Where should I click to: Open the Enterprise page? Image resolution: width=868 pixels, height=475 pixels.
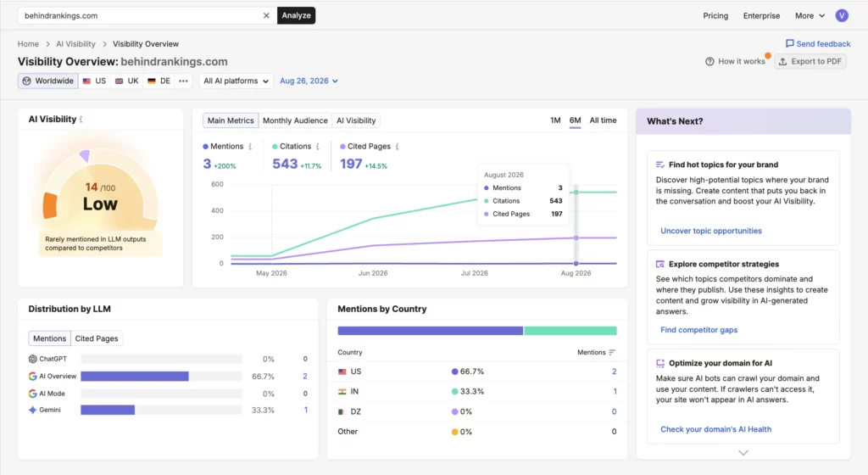coord(761,15)
